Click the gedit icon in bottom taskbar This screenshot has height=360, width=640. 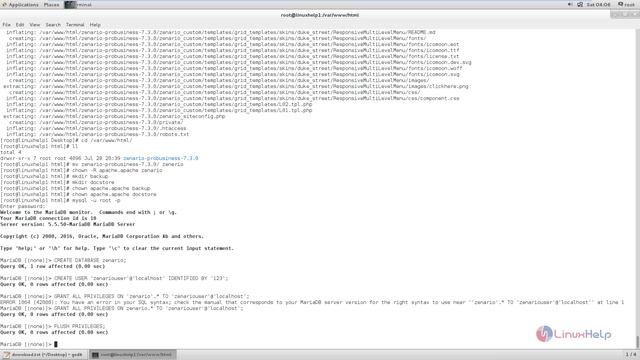7,355
